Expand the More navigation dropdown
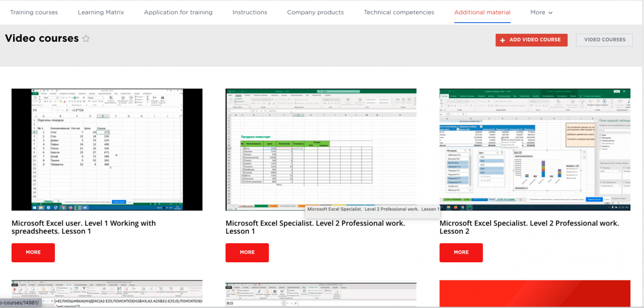 (541, 12)
